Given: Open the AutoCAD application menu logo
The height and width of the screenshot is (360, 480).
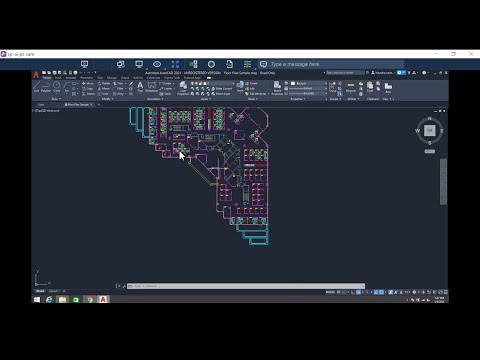Looking at the screenshot, I should pyautogui.click(x=36, y=75).
